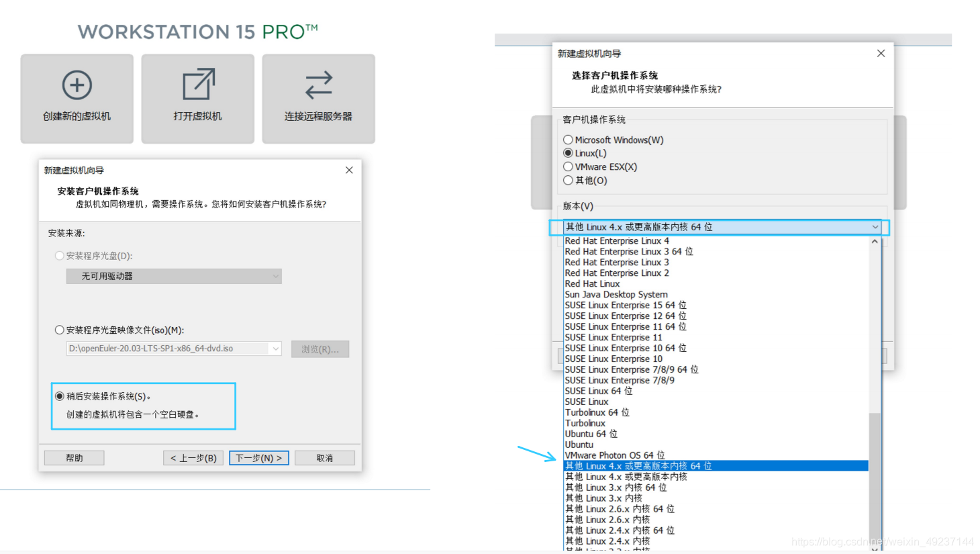Select the 32-bit Ubuntu entry

pos(716,445)
